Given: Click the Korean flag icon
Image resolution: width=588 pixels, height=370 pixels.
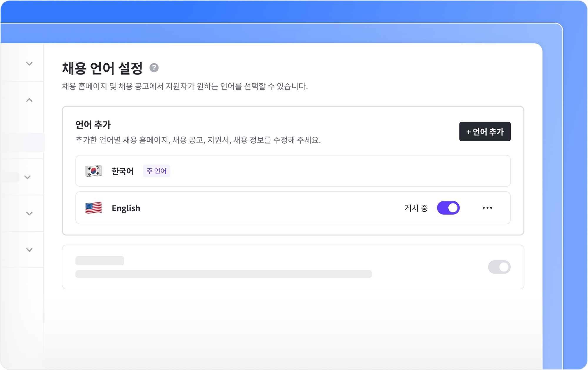Looking at the screenshot, I should (93, 171).
